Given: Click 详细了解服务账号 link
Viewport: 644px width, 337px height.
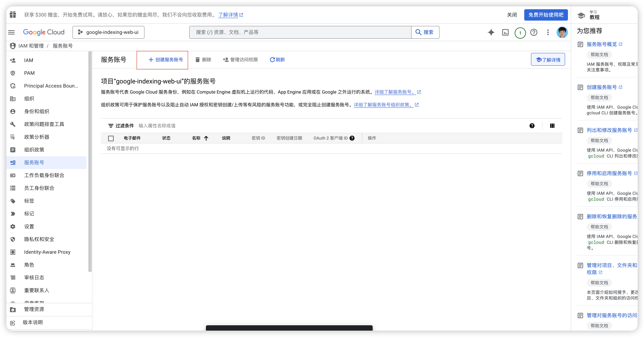Looking at the screenshot, I should (398, 92).
